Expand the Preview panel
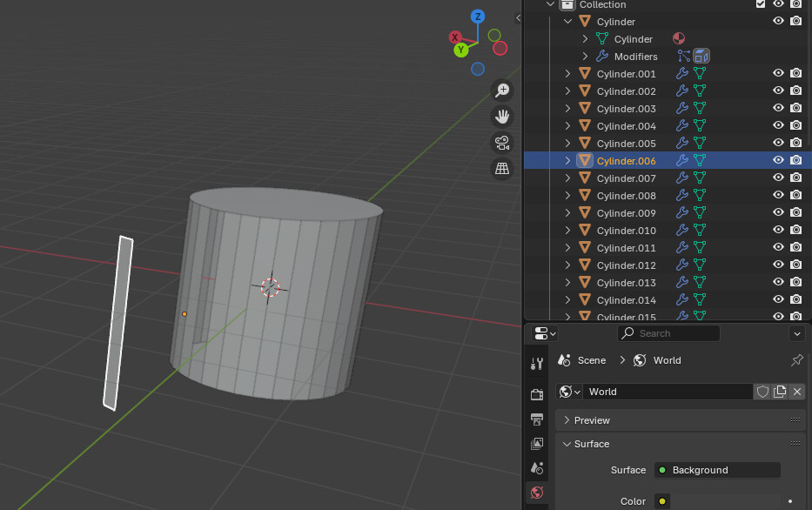812x510 pixels. click(x=681, y=419)
